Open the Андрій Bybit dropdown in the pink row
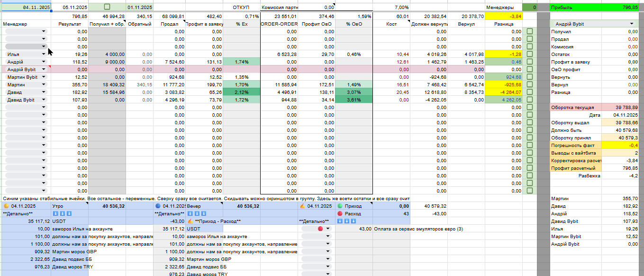Viewport: 644px width, 276px height. (27, 70)
